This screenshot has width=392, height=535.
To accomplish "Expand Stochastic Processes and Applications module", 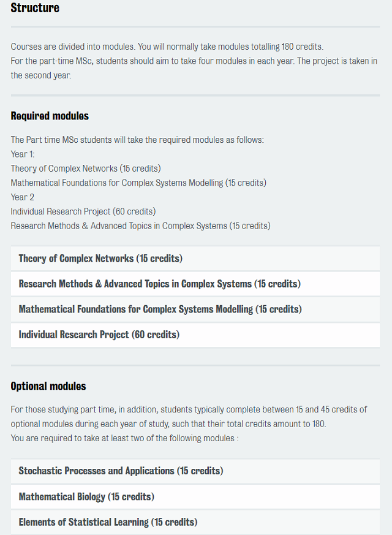I will click(x=195, y=471).
